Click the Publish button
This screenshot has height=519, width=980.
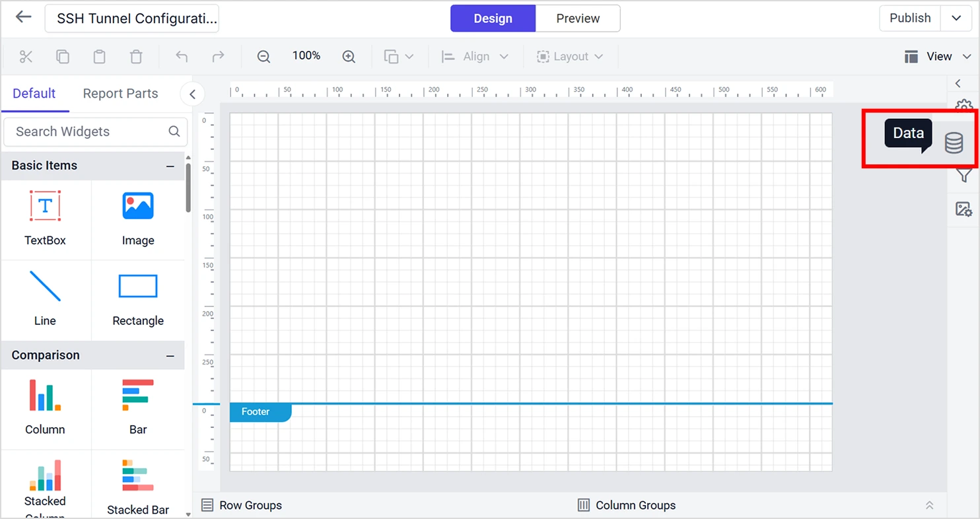point(909,18)
